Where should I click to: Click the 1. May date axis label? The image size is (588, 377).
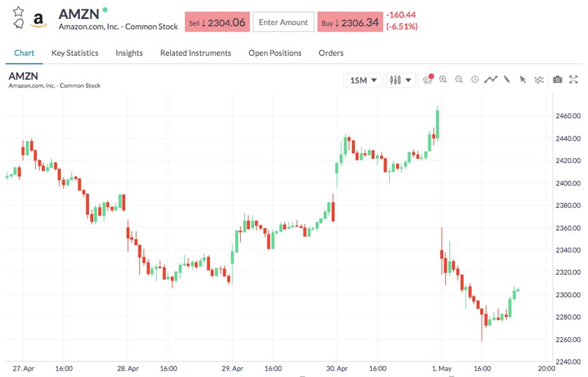442,369
